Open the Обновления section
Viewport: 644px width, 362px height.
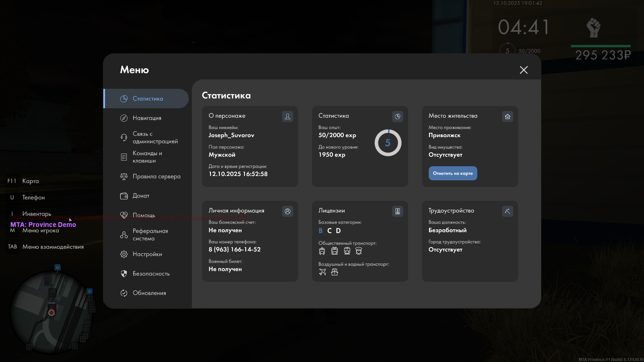click(x=149, y=293)
